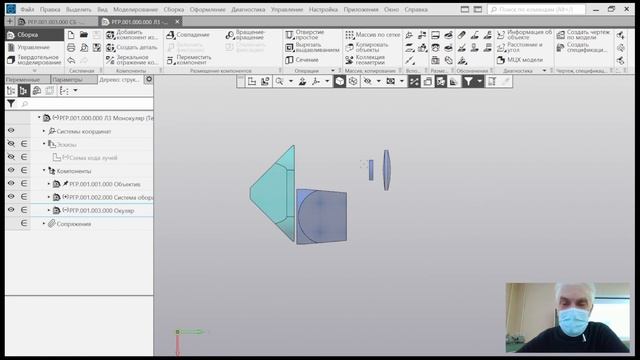Click the shaded cube display icon
This screenshot has height=360, width=640.
tap(340, 82)
